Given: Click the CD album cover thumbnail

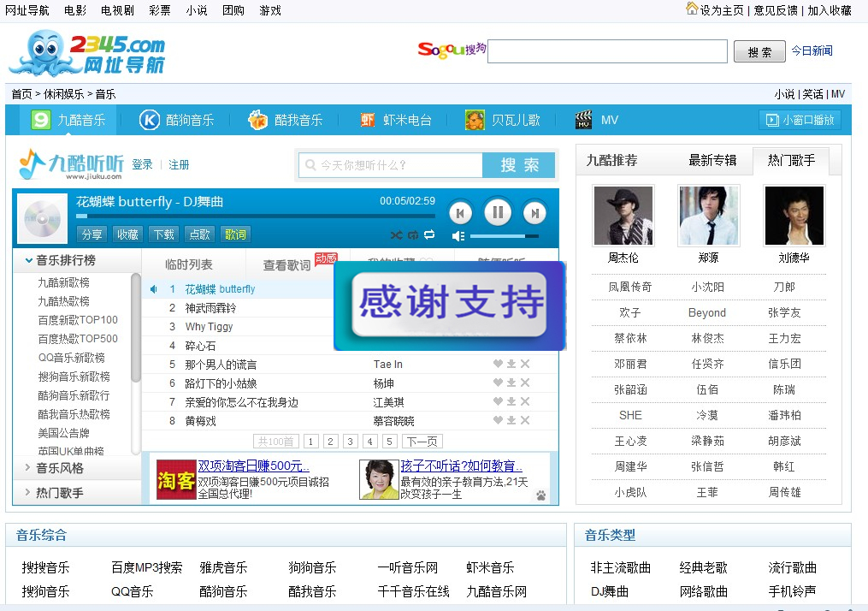Looking at the screenshot, I should pyautogui.click(x=42, y=218).
